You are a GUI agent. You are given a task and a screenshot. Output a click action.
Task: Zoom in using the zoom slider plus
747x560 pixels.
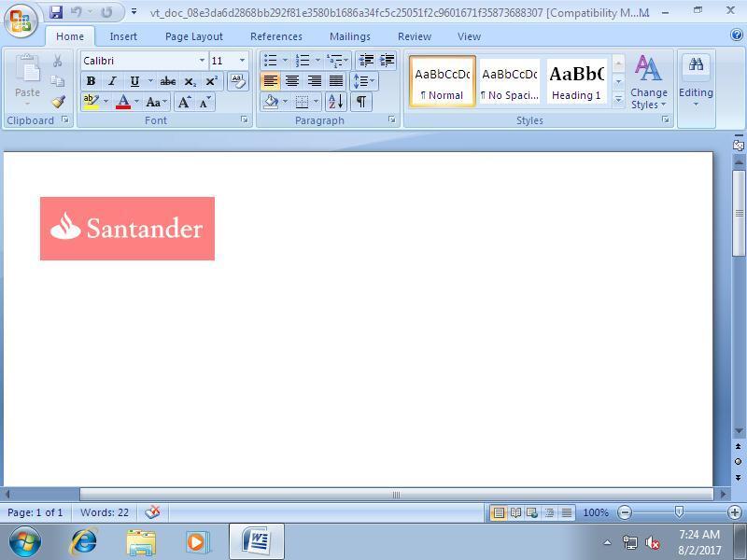point(734,512)
